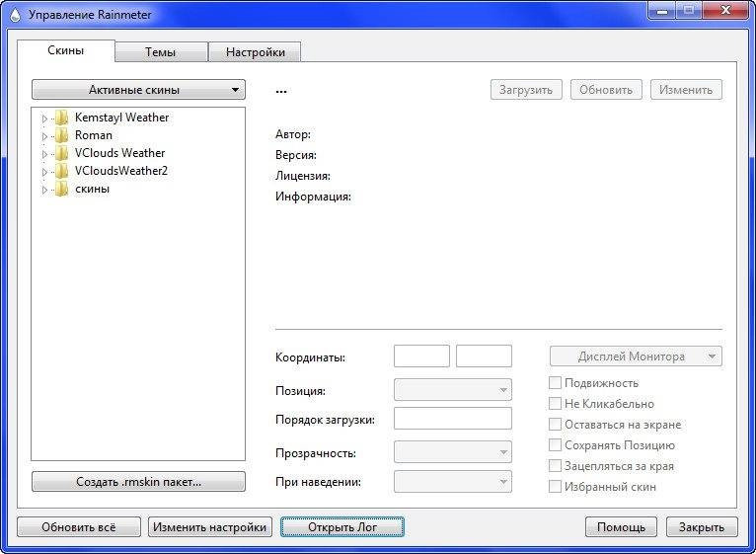The image size is (756, 554).
Task: Click the Загрузить button
Action: click(526, 90)
